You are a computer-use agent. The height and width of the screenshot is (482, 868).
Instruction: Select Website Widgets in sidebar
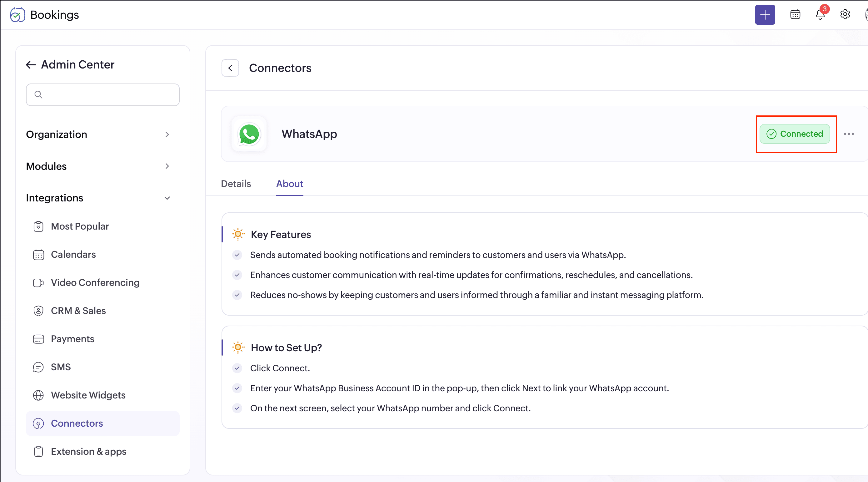pyautogui.click(x=88, y=395)
